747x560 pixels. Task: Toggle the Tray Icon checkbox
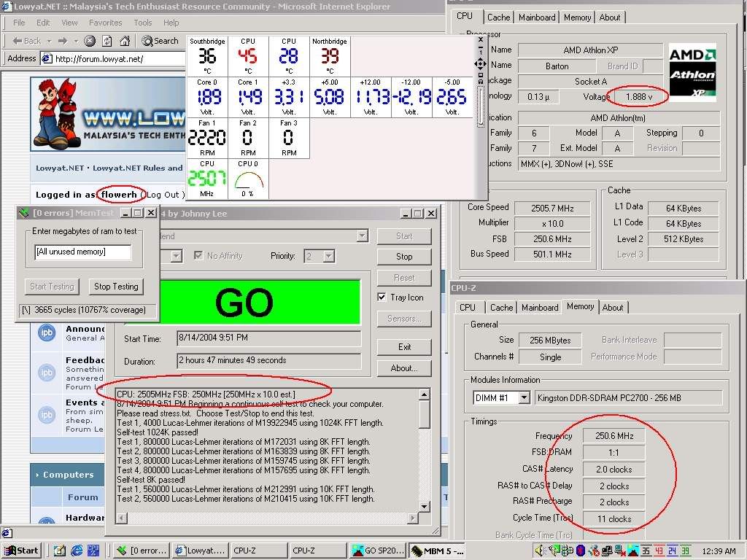click(x=382, y=297)
